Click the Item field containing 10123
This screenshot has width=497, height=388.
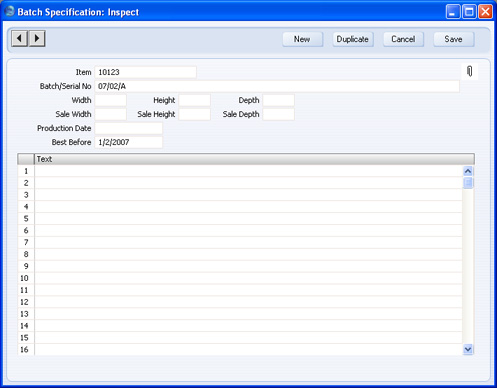pyautogui.click(x=146, y=72)
